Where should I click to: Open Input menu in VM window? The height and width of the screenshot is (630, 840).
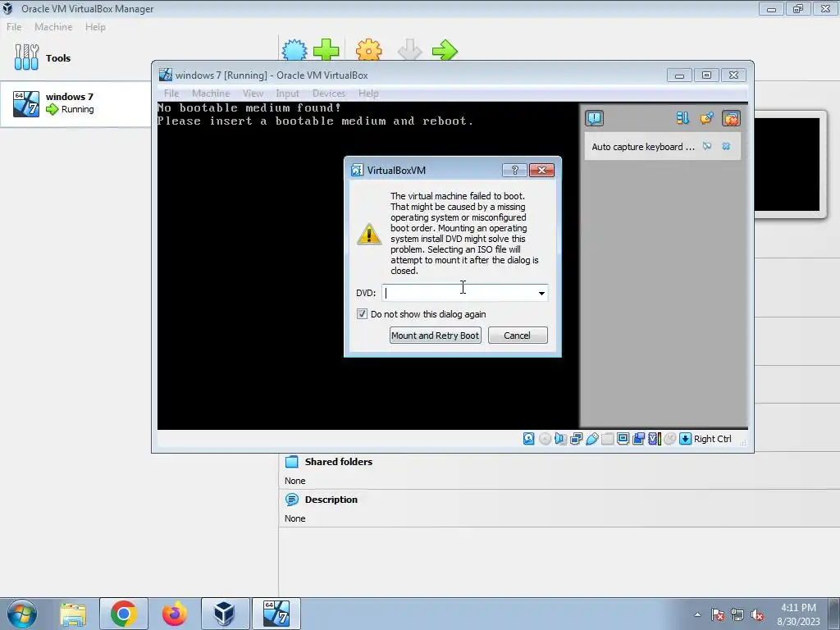pyautogui.click(x=287, y=94)
